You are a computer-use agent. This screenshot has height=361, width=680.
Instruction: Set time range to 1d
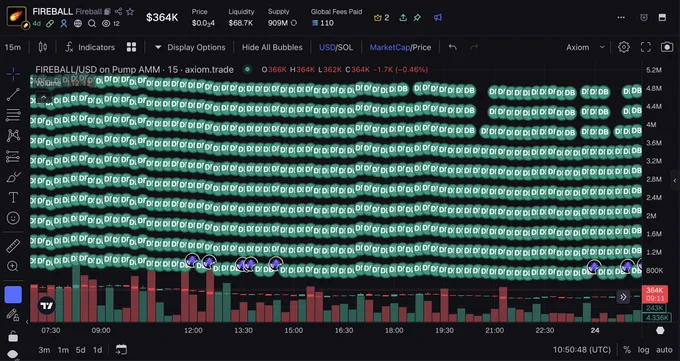pos(98,350)
